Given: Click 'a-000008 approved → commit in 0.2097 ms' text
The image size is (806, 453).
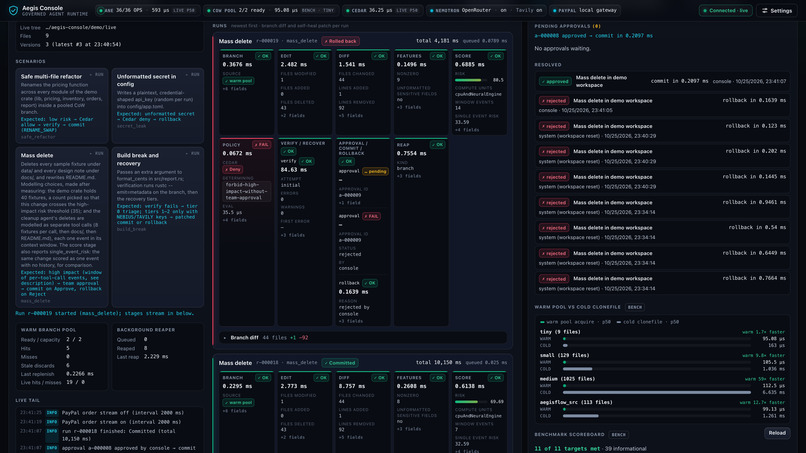Looking at the screenshot, I should (x=593, y=36).
